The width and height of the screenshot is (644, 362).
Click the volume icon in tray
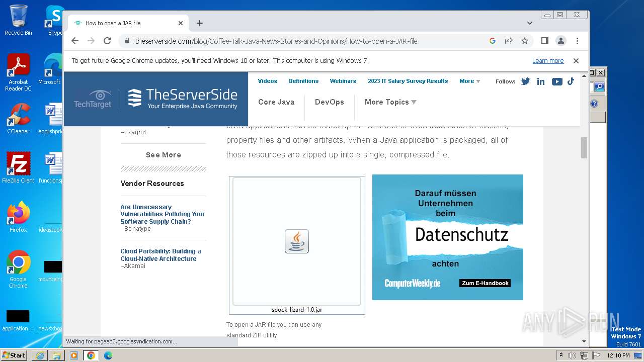[572, 355]
